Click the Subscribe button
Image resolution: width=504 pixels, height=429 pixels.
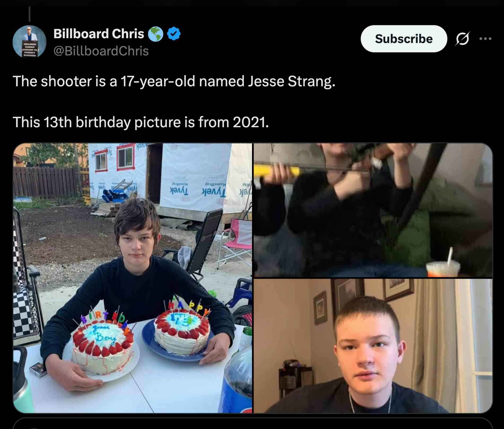404,39
